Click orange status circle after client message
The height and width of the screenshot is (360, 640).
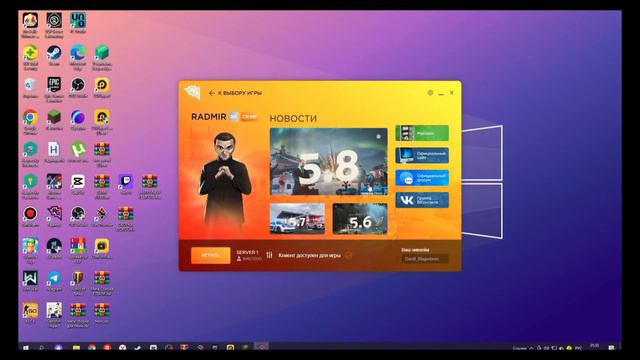coord(349,256)
